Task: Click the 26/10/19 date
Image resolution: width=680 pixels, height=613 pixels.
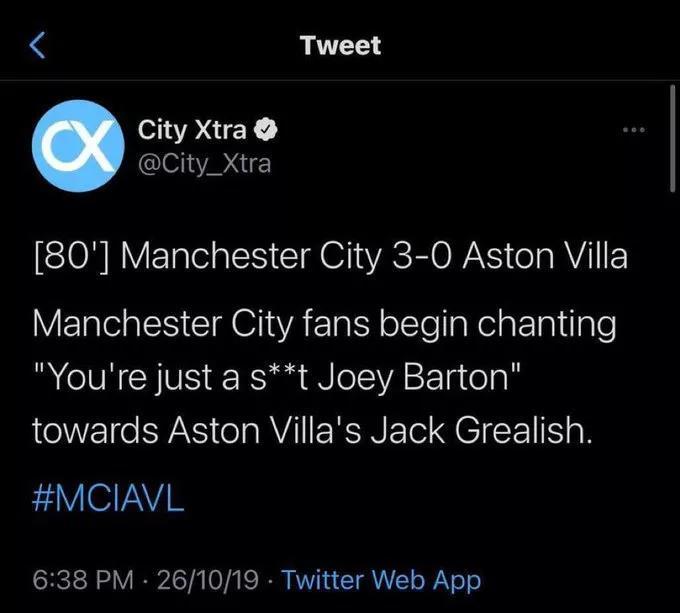Action: tap(208, 580)
